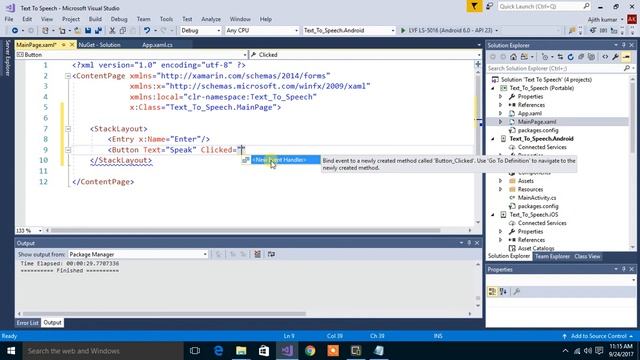Click the Save toolbar icon
Viewport: 640px width, 360px height.
pos(88,31)
